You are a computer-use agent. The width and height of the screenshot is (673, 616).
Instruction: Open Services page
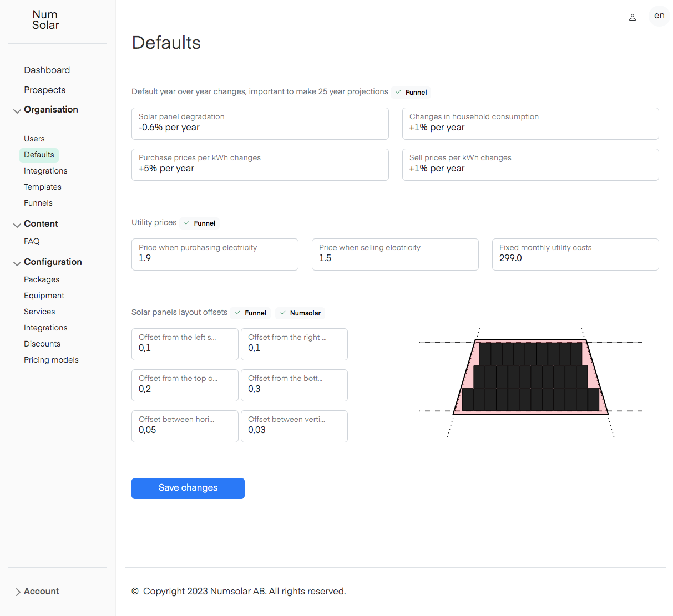point(39,312)
